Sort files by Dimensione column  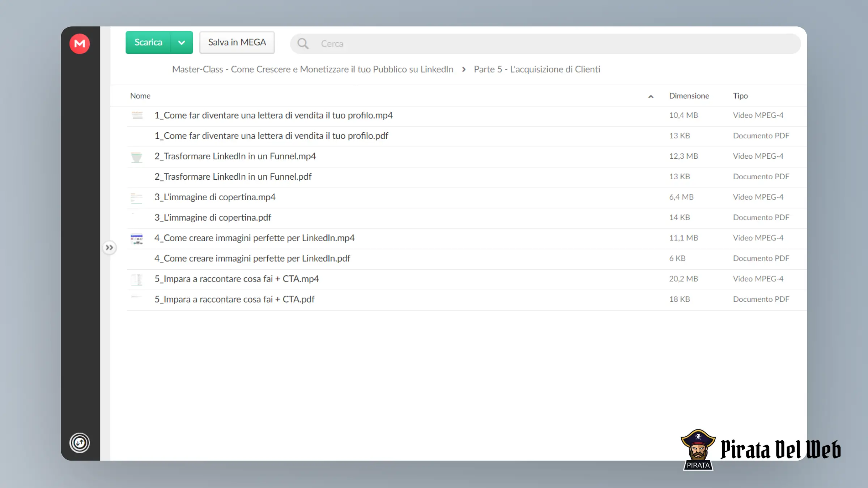[689, 96]
